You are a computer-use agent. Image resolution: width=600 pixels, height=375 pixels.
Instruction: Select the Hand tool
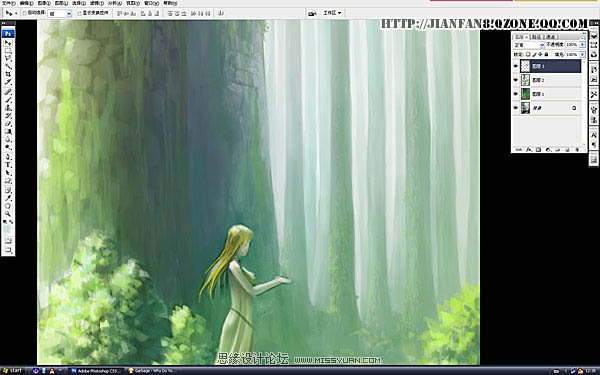8,206
